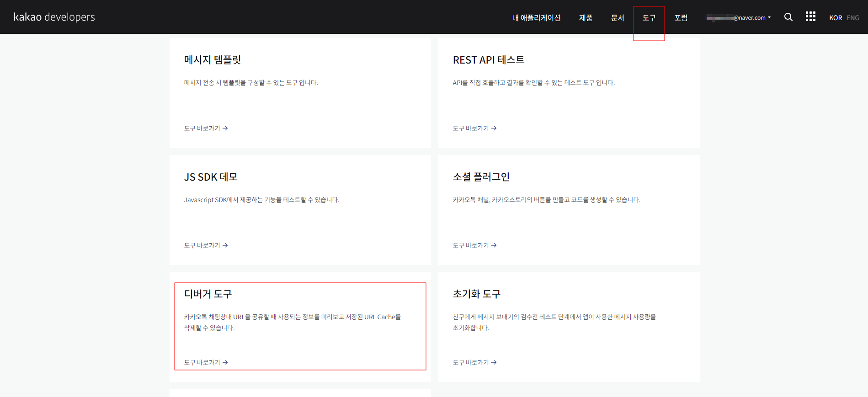
Task: Open the search magnifier icon
Action: [x=788, y=17]
